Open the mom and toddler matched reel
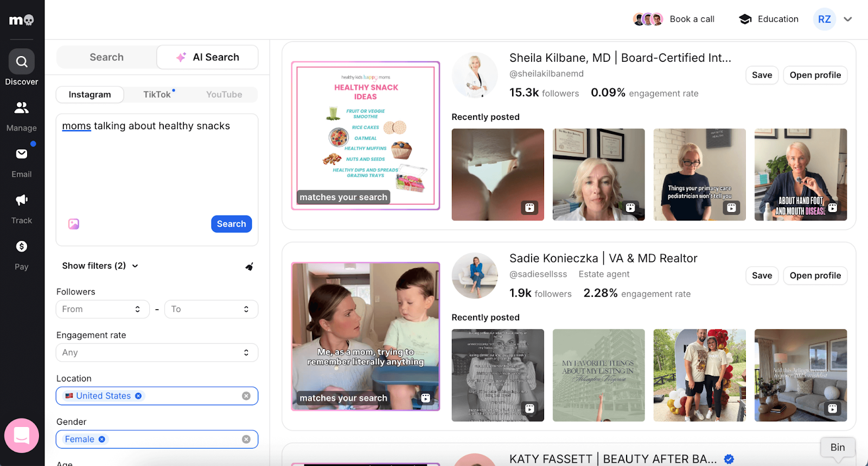868x466 pixels. tap(366, 336)
